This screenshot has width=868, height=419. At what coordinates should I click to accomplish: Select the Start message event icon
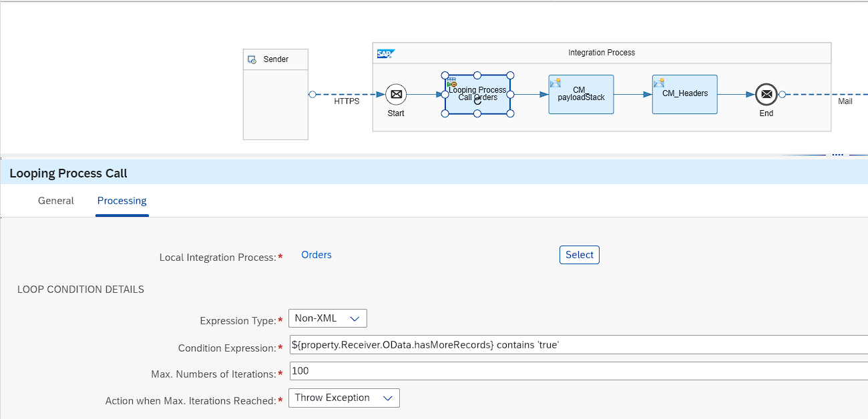(x=395, y=95)
